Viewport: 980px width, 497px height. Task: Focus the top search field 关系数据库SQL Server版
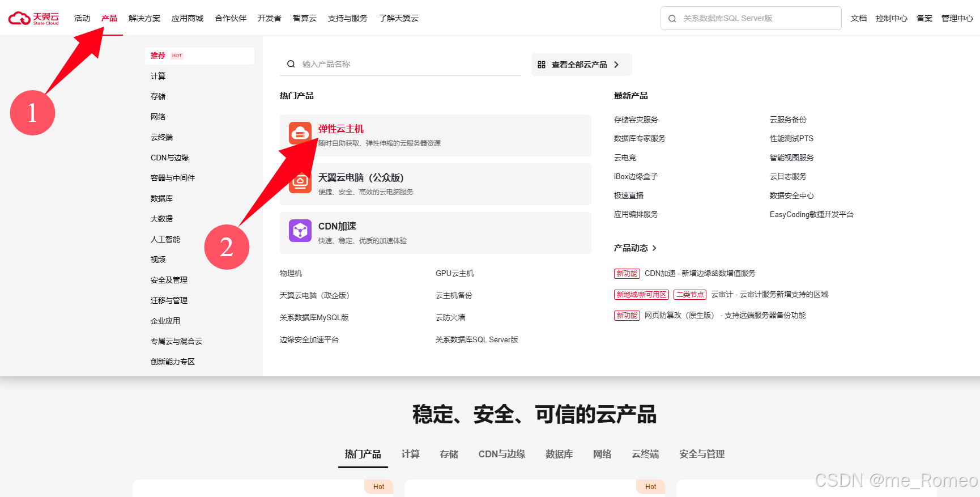(751, 18)
